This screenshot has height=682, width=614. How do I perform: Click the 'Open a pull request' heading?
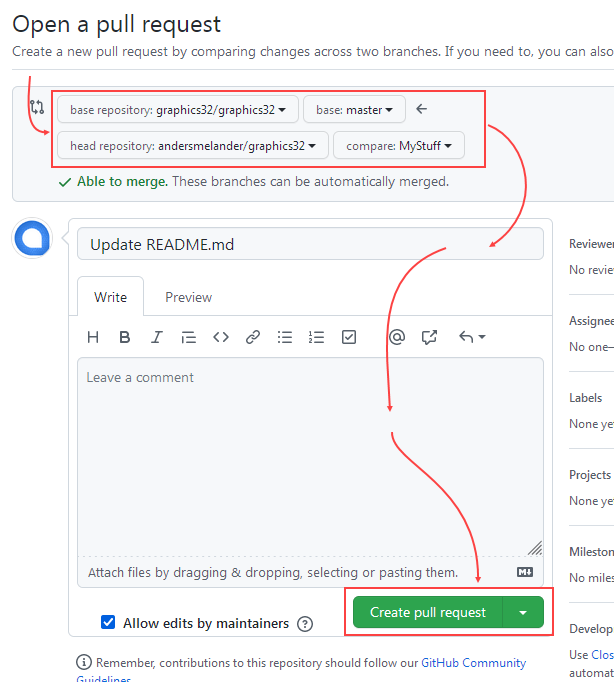tap(117, 24)
